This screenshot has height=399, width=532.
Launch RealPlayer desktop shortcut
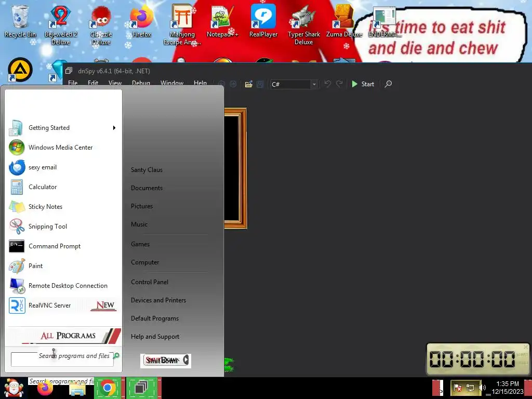263,20
